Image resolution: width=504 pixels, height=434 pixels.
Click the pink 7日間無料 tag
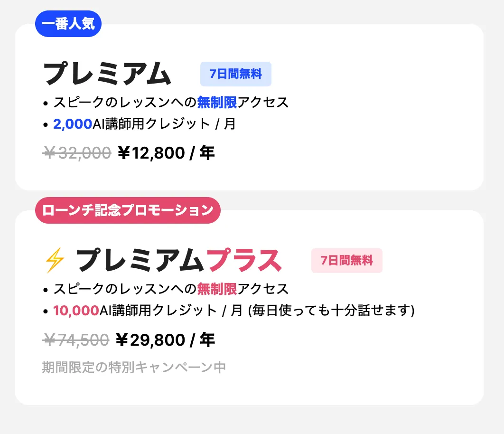point(347,261)
